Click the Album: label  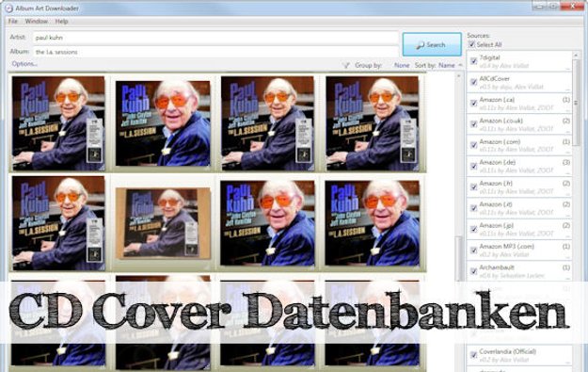(19, 51)
